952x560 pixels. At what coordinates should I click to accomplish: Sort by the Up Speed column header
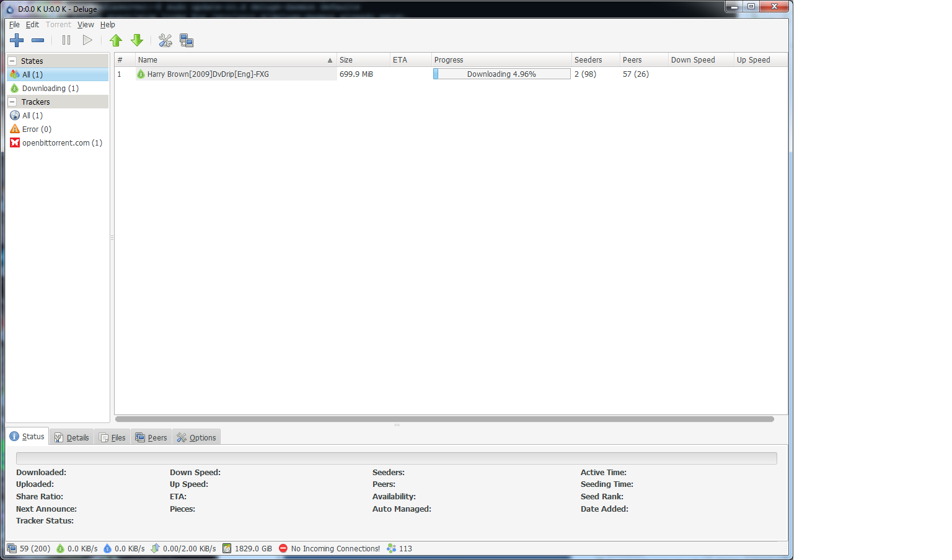pos(760,60)
